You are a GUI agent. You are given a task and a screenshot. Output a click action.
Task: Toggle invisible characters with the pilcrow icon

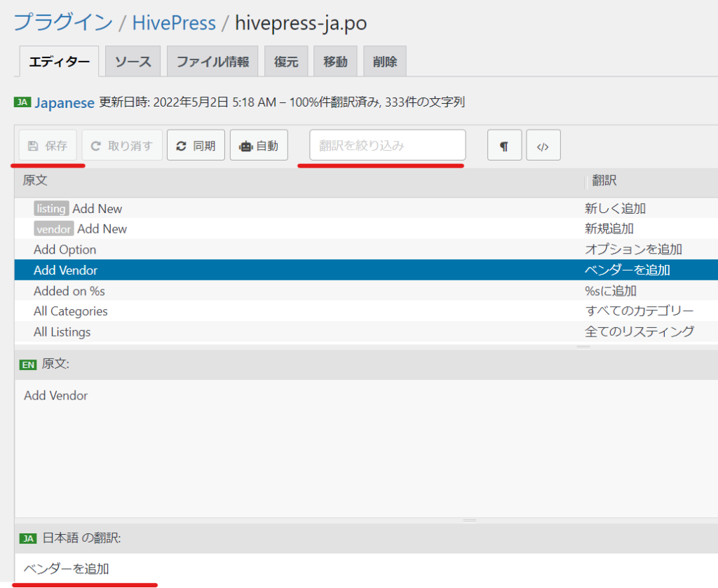coord(504,146)
